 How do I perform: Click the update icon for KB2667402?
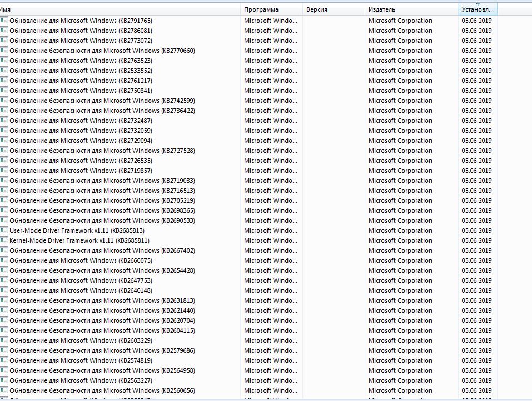coord(4,250)
